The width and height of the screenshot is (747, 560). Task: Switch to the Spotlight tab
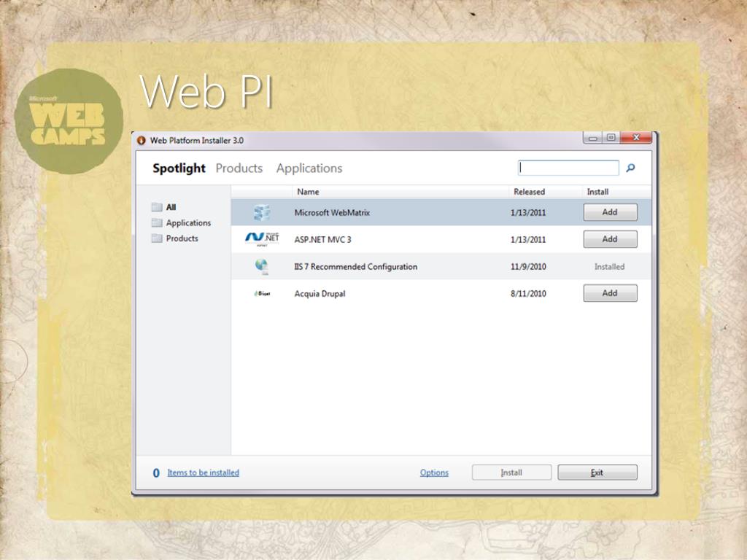(x=179, y=168)
